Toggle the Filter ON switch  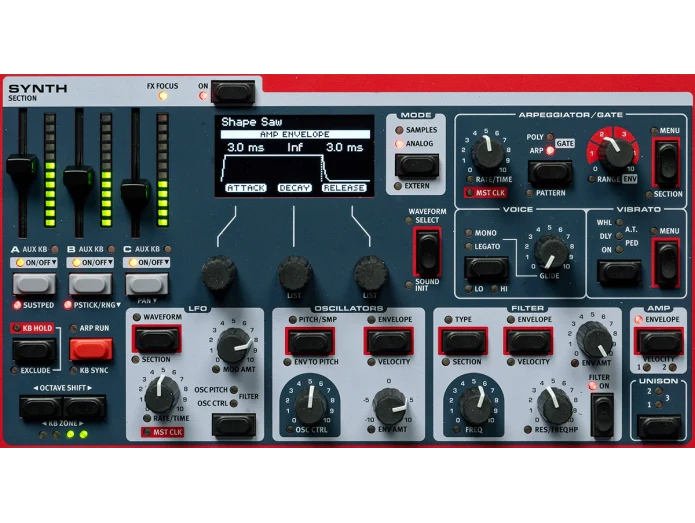tap(602, 414)
